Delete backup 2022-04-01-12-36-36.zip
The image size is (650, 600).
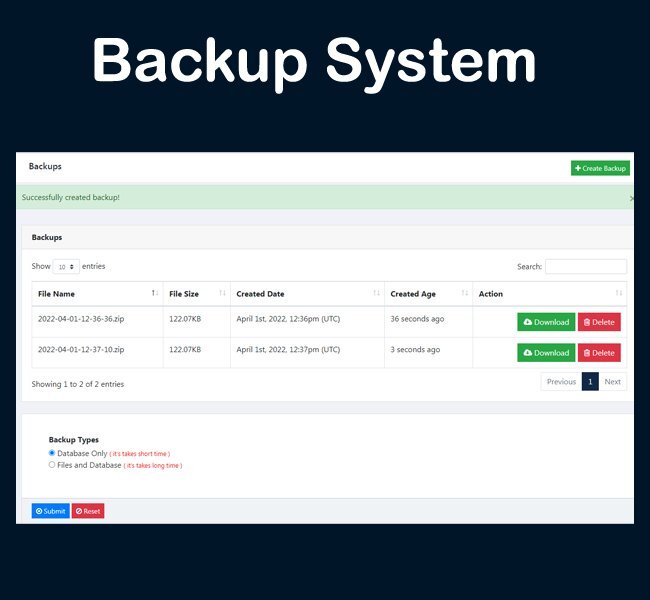click(599, 322)
